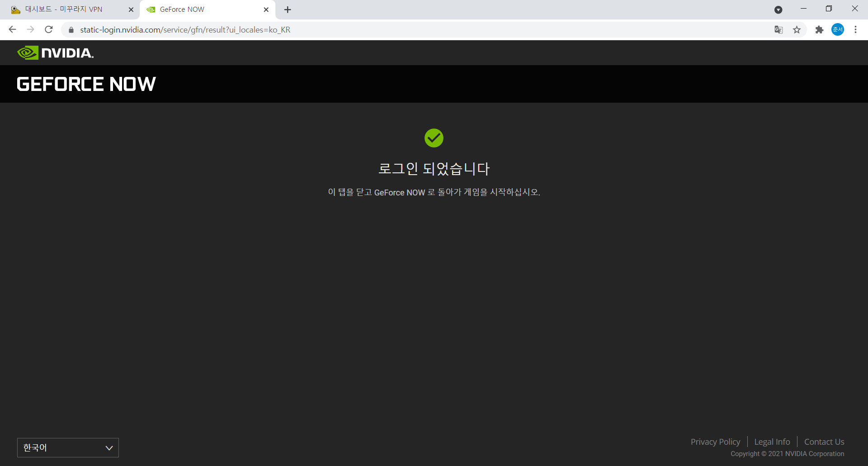The width and height of the screenshot is (868, 466).
Task: Open a new tab with plus button
Action: point(288,10)
